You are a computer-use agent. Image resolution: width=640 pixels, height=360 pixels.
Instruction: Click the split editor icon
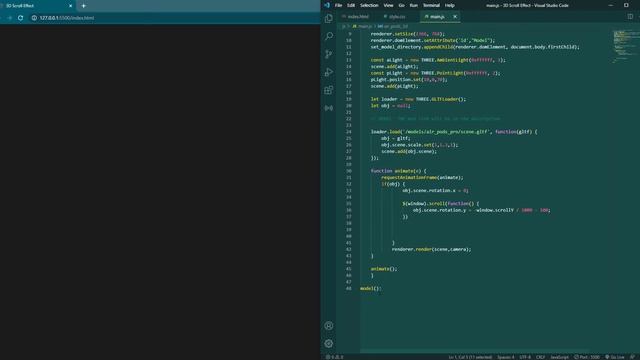(630, 17)
